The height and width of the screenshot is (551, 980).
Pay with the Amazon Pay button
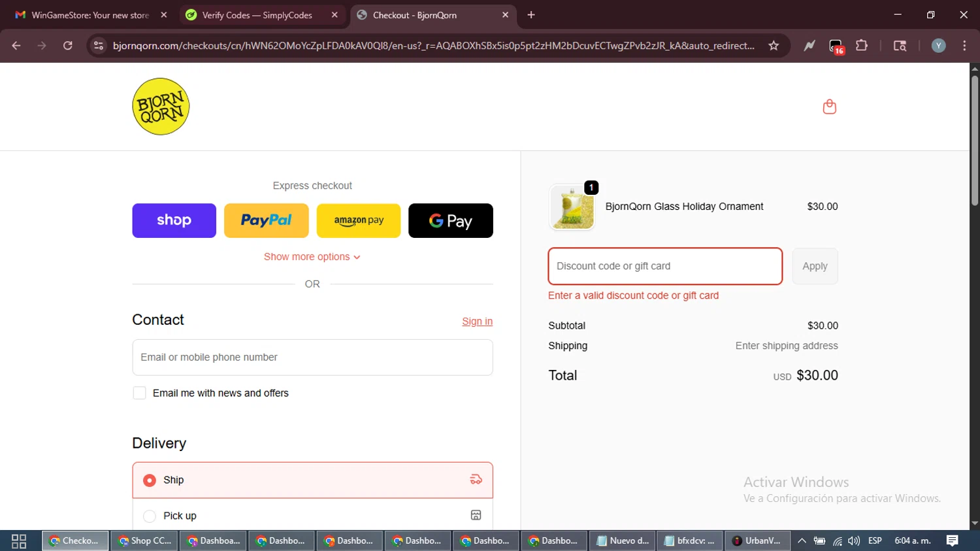click(359, 220)
